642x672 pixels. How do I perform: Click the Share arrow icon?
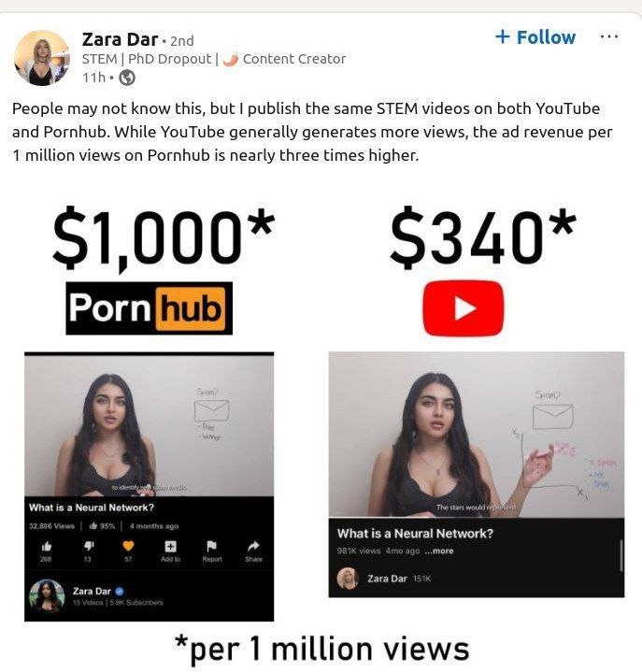pyautogui.click(x=253, y=546)
